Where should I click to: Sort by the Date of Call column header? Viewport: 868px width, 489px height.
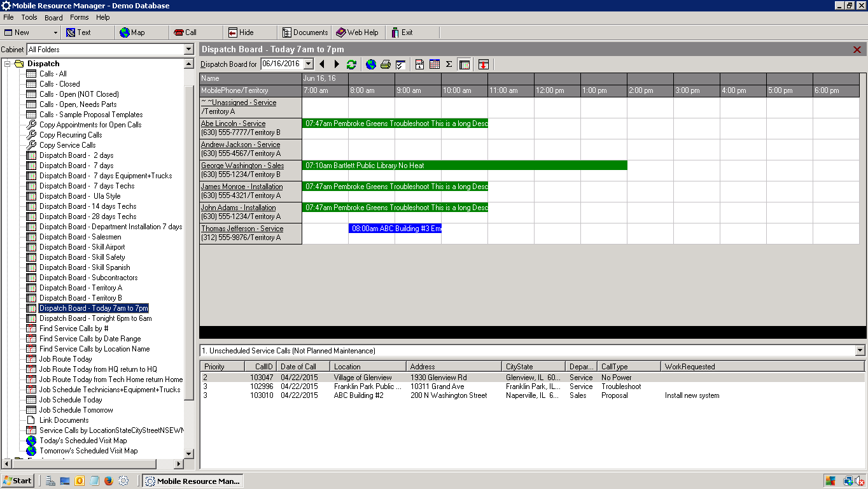[304, 367]
